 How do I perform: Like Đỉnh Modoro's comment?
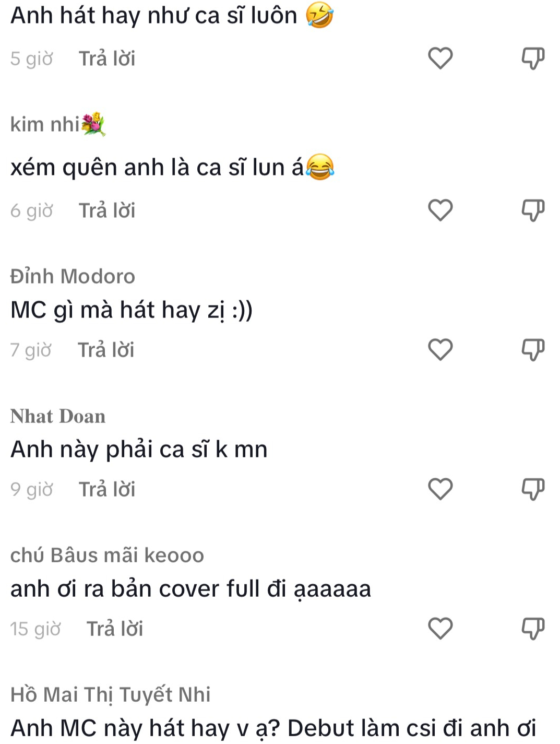click(x=440, y=349)
